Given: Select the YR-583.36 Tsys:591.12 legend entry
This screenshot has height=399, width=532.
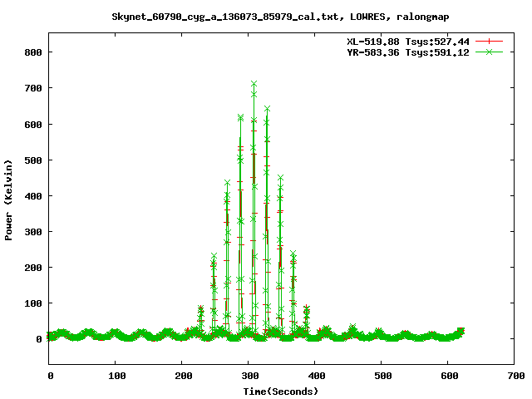Looking at the screenshot, I should point(408,52).
